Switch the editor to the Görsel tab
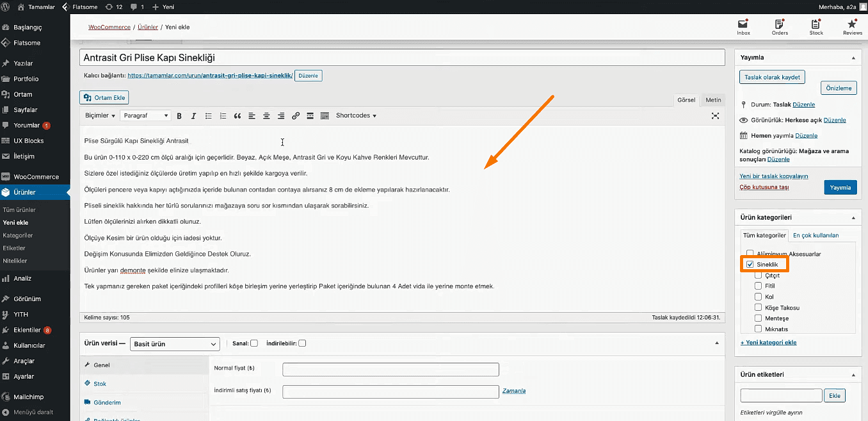868x421 pixels. pos(686,100)
